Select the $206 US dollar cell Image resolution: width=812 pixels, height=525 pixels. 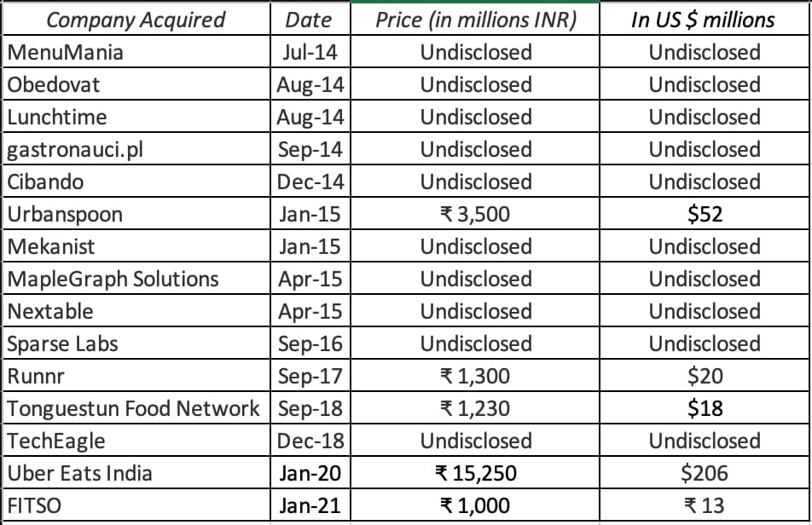point(705,473)
